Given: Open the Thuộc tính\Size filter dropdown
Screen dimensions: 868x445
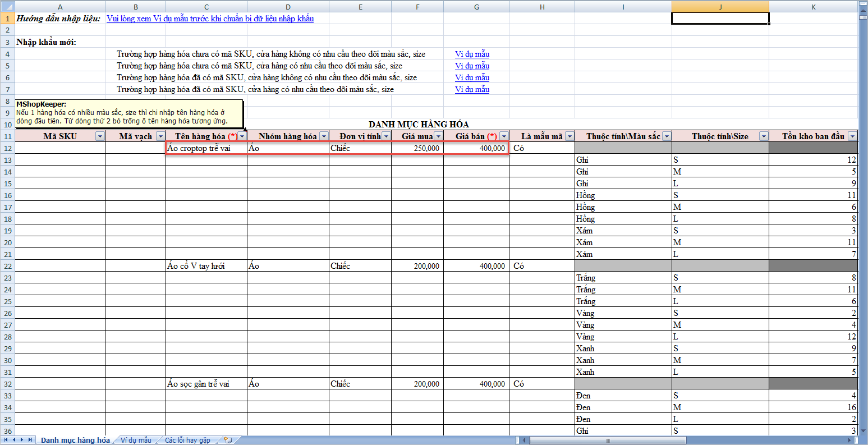Looking at the screenshot, I should pos(763,136).
